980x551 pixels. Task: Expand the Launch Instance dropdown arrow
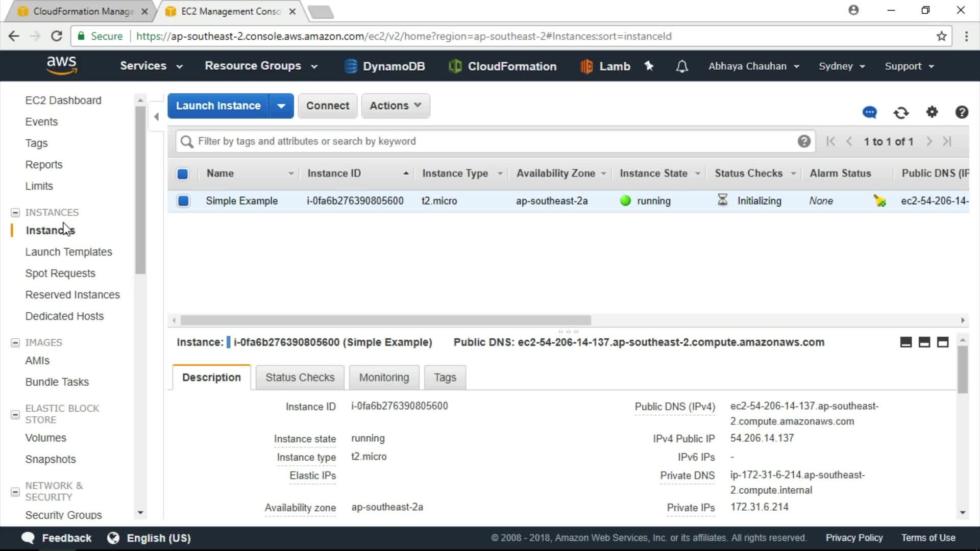pyautogui.click(x=281, y=106)
